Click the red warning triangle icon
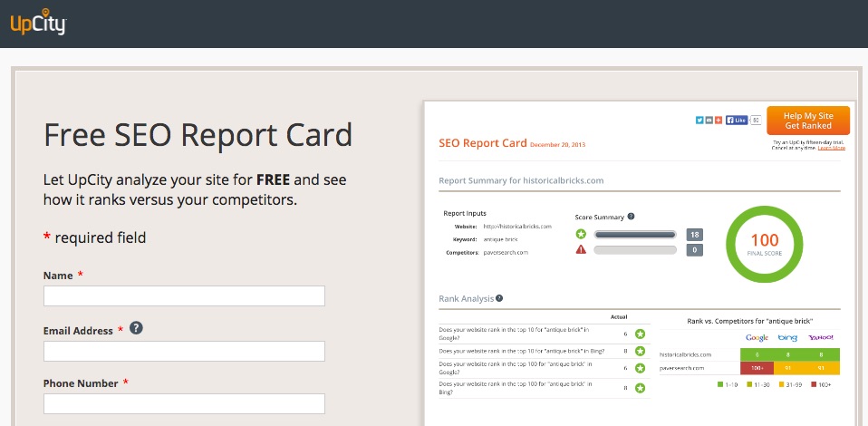The width and height of the screenshot is (868, 426). click(581, 249)
